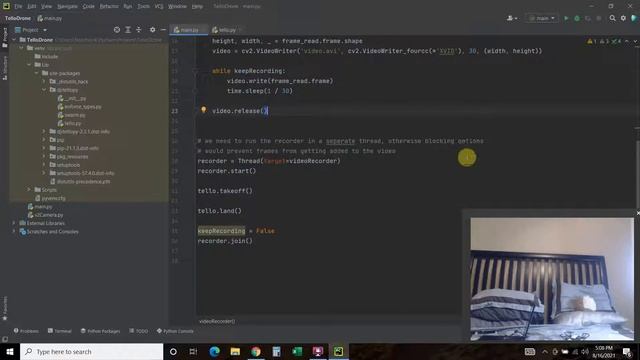The width and height of the screenshot is (640, 360).
Task: Open the Terminal tool window
Action: tap(60, 331)
